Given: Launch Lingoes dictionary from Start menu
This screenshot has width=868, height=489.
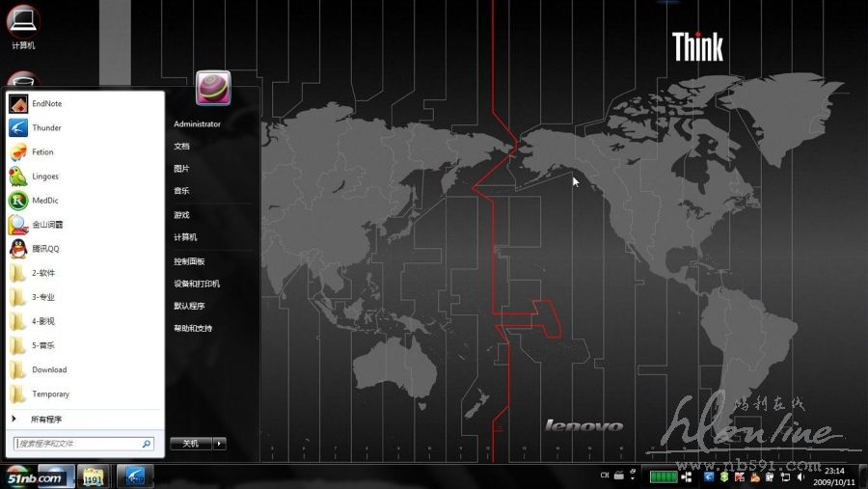Looking at the screenshot, I should 85,177.
